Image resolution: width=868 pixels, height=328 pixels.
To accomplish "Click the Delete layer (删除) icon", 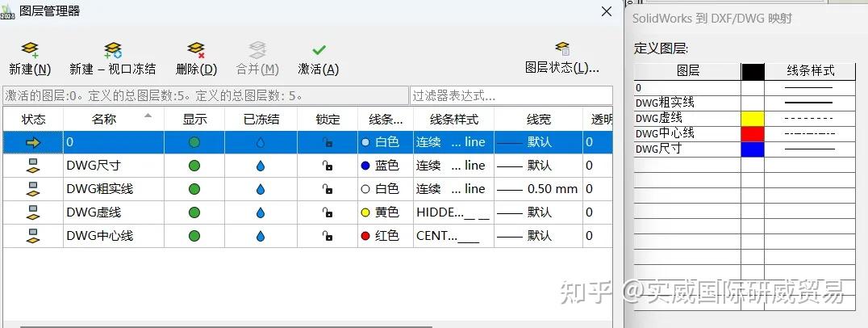I will pos(196,50).
